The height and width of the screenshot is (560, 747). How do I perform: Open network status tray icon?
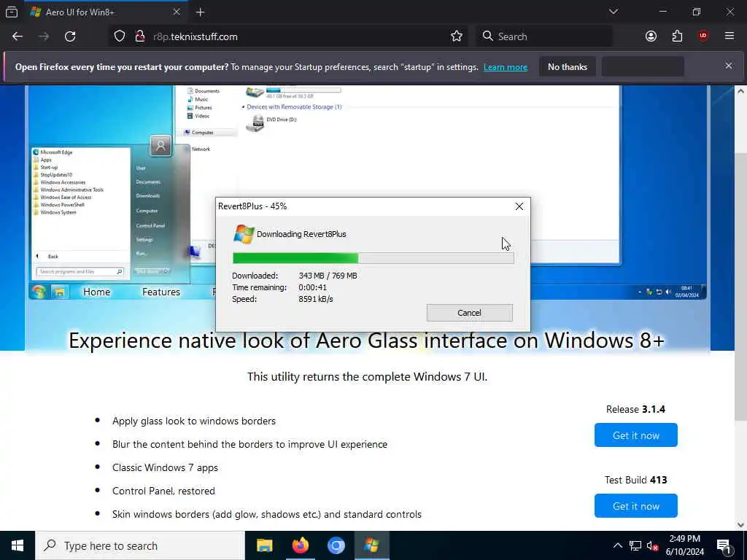click(x=635, y=545)
